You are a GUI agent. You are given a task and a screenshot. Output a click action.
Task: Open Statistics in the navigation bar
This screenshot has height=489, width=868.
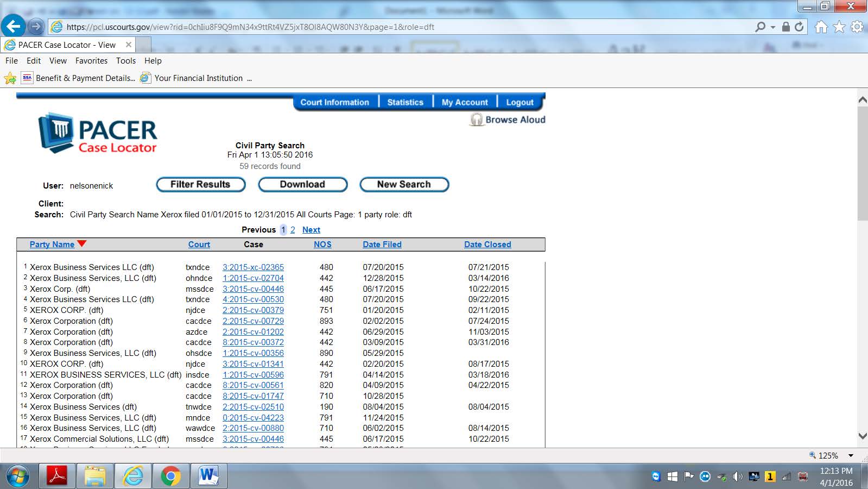click(406, 102)
